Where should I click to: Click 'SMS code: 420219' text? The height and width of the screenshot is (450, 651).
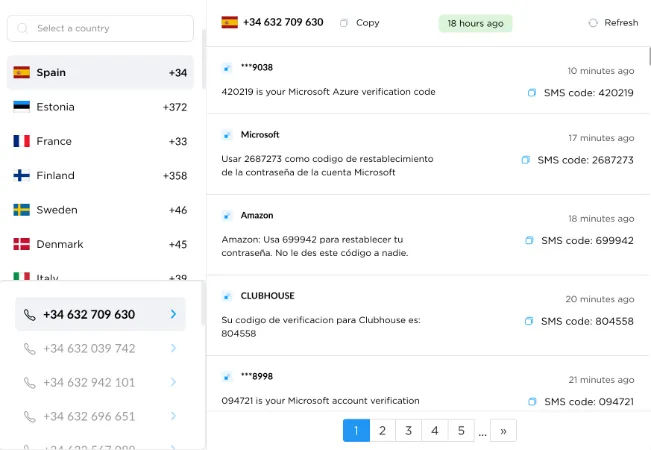pyautogui.click(x=589, y=93)
